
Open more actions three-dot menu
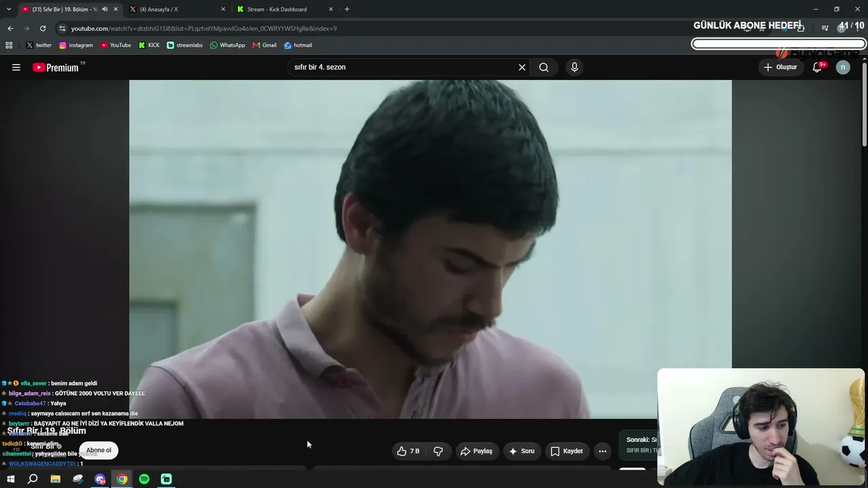602,451
